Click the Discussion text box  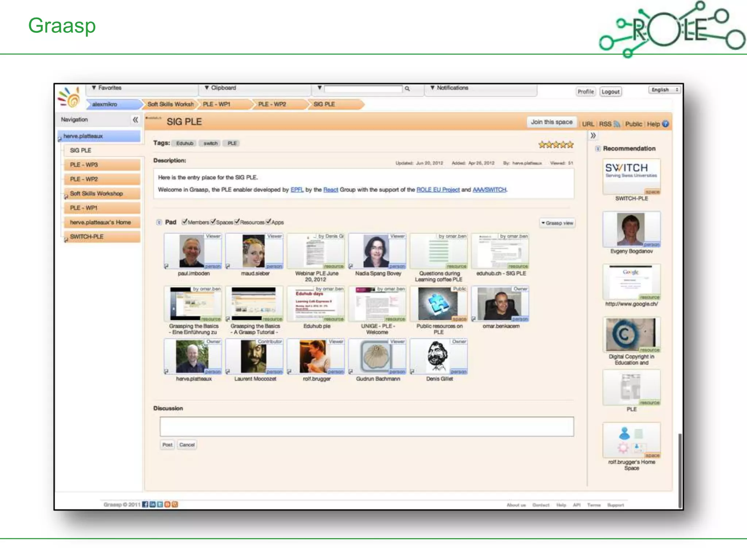pyautogui.click(x=366, y=427)
